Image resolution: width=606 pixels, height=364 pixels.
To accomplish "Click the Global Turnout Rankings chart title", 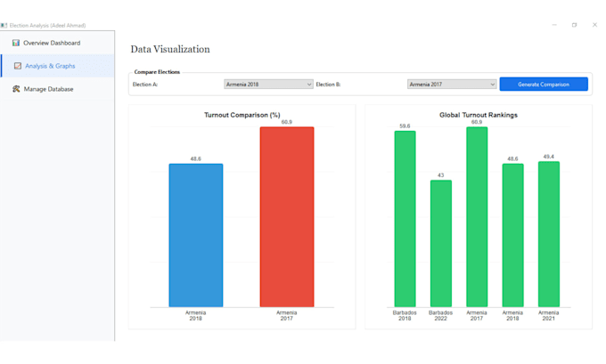I will click(479, 115).
